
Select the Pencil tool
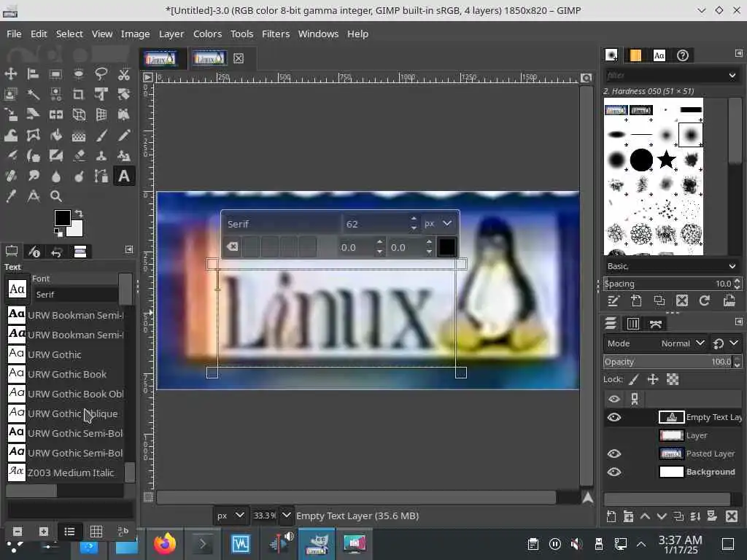click(124, 136)
